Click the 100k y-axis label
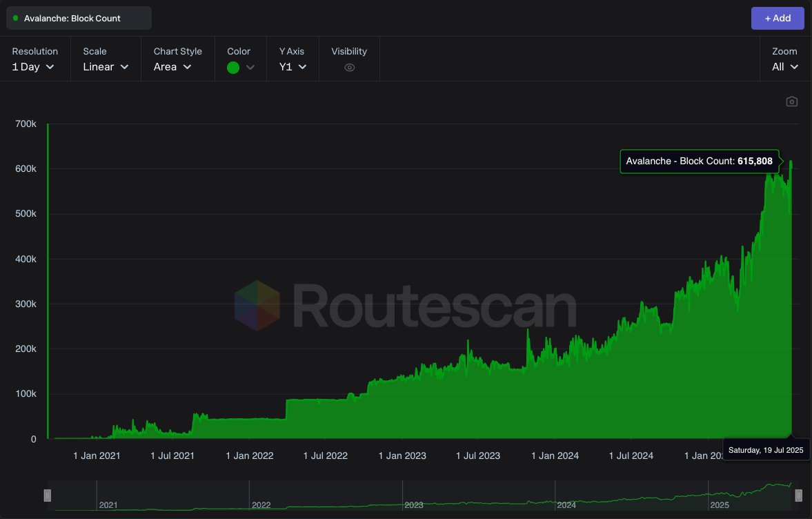The width and height of the screenshot is (812, 519). (x=26, y=394)
